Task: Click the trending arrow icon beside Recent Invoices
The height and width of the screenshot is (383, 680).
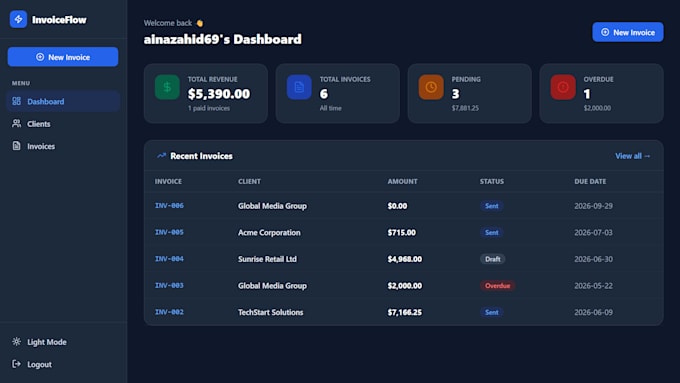Action: tap(161, 155)
